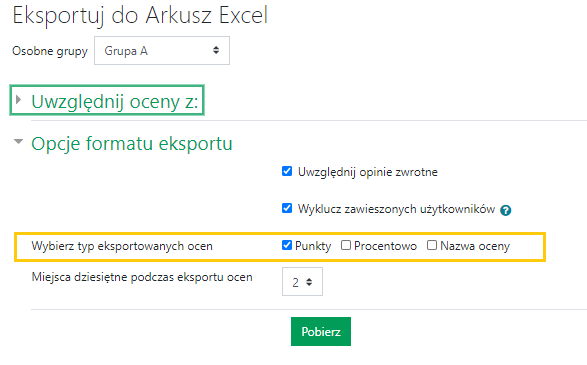587x365 pixels.
Task: Open the Osobne grupy dropdown showing Grupa A
Action: pos(162,51)
